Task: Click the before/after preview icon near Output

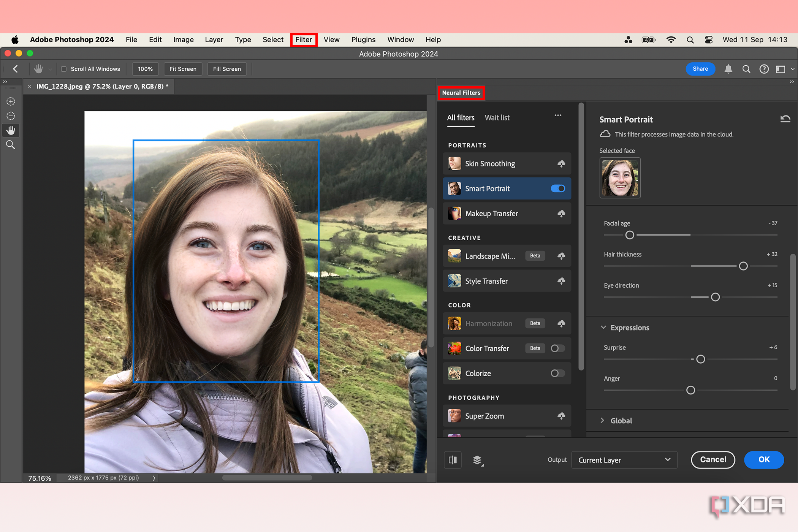Action: tap(453, 460)
